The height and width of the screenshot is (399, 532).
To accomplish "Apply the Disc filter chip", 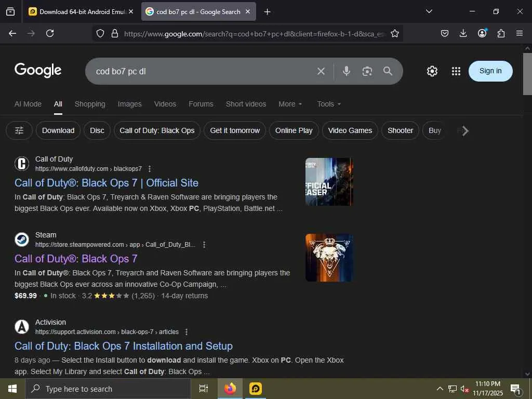I will pos(97,130).
